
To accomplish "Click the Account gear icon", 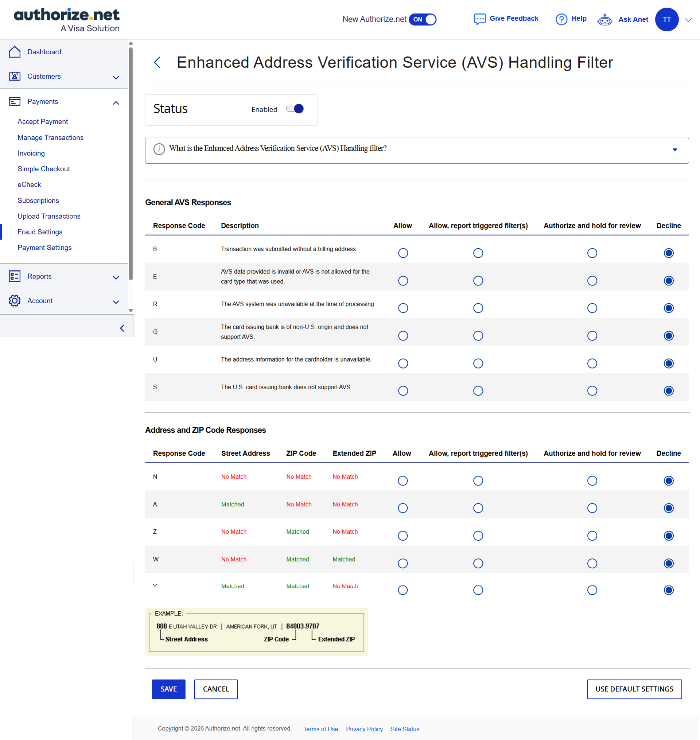I will pos(15,301).
